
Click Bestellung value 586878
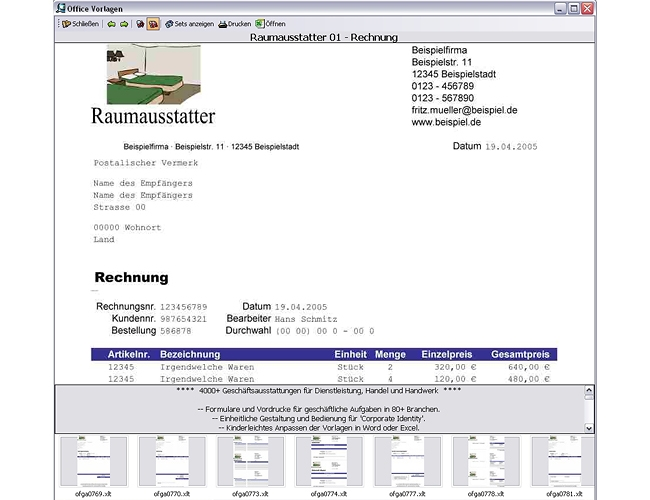(176, 331)
